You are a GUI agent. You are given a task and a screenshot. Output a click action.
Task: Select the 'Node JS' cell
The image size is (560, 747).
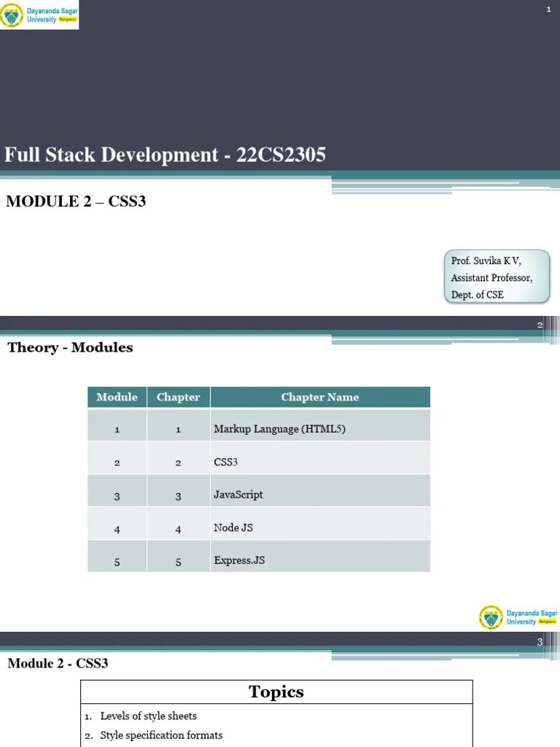(x=320, y=524)
